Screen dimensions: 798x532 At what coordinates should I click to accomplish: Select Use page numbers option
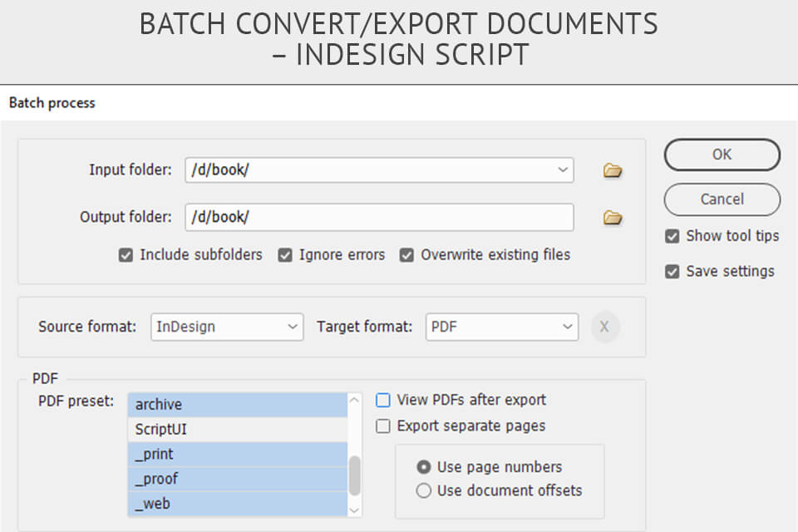[424, 467]
